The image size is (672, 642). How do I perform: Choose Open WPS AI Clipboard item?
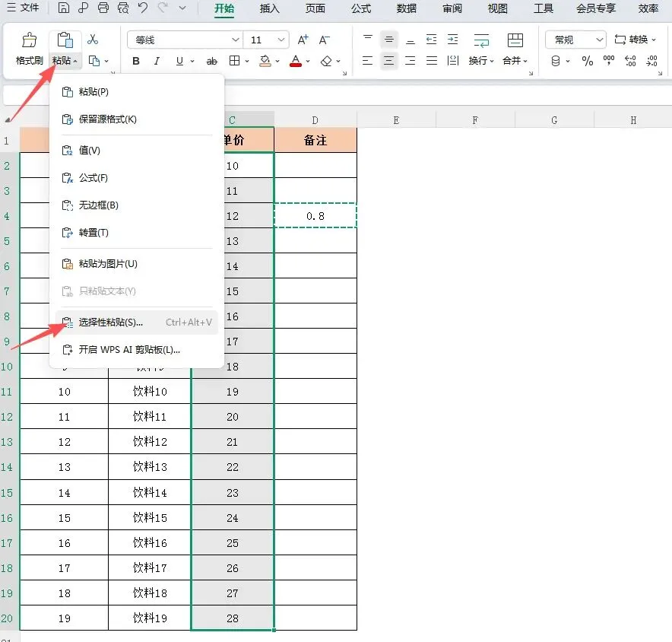click(137, 349)
